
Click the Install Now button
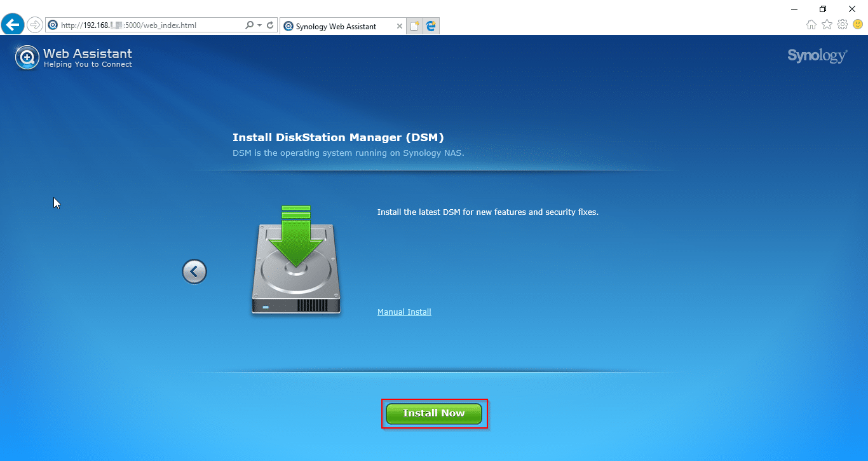tap(434, 413)
